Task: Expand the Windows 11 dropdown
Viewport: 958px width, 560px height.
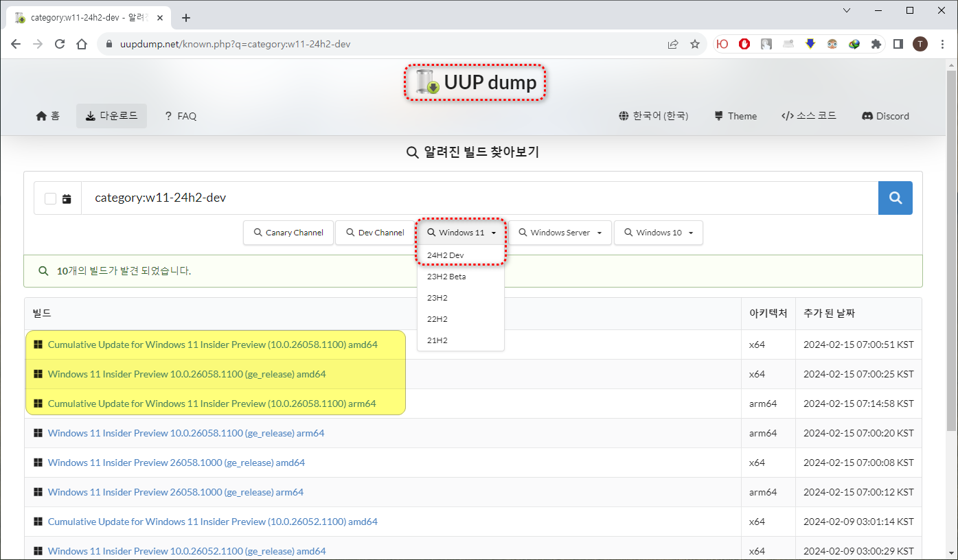Action: (461, 233)
